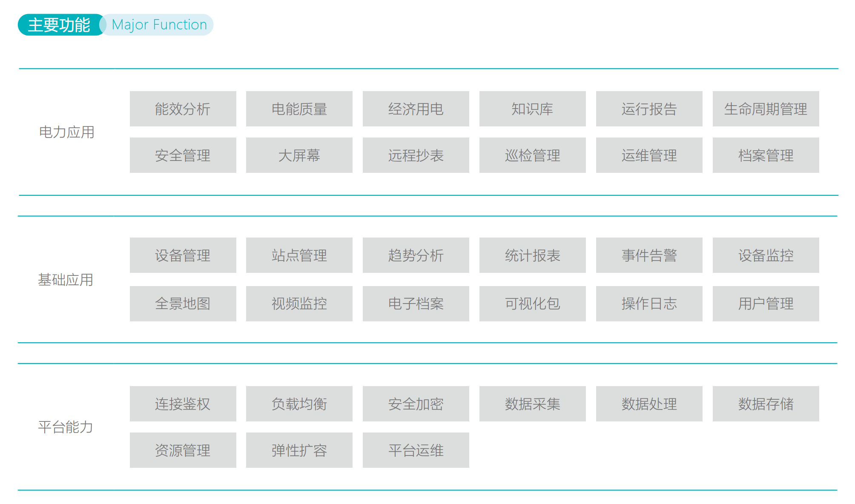Open the 大屏幕 function
Viewport: 855px width, 504px height.
299,155
